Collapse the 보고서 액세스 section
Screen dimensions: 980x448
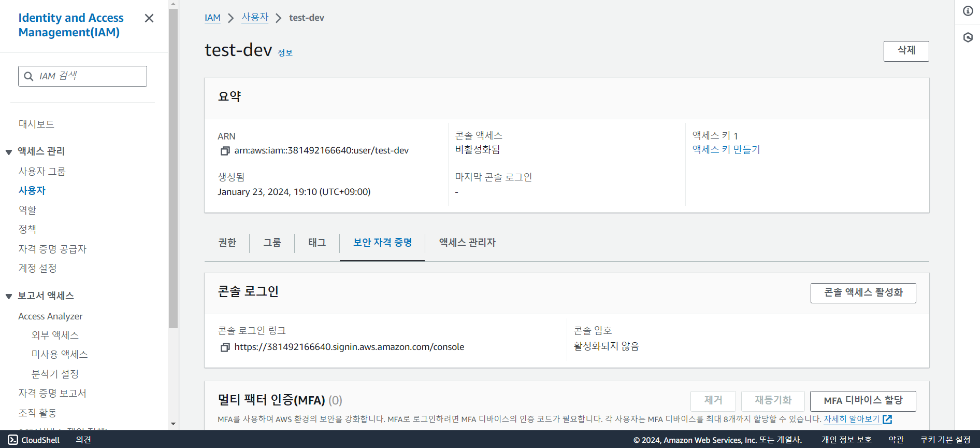[9, 297]
